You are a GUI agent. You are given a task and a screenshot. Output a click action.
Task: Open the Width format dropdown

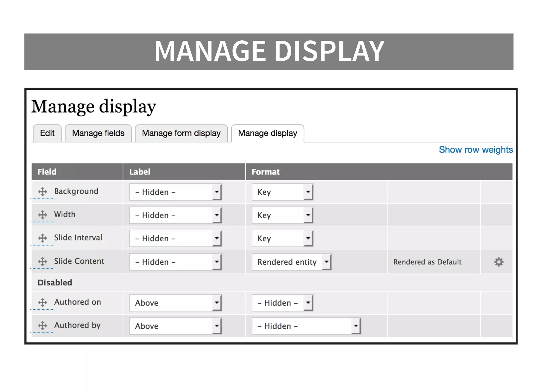click(x=282, y=215)
